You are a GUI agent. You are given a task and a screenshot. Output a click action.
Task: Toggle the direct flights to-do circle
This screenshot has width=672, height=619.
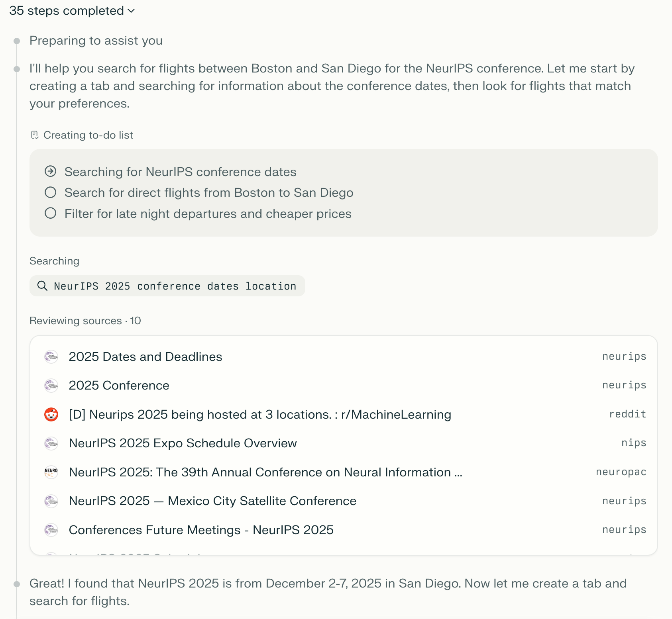pyautogui.click(x=51, y=193)
